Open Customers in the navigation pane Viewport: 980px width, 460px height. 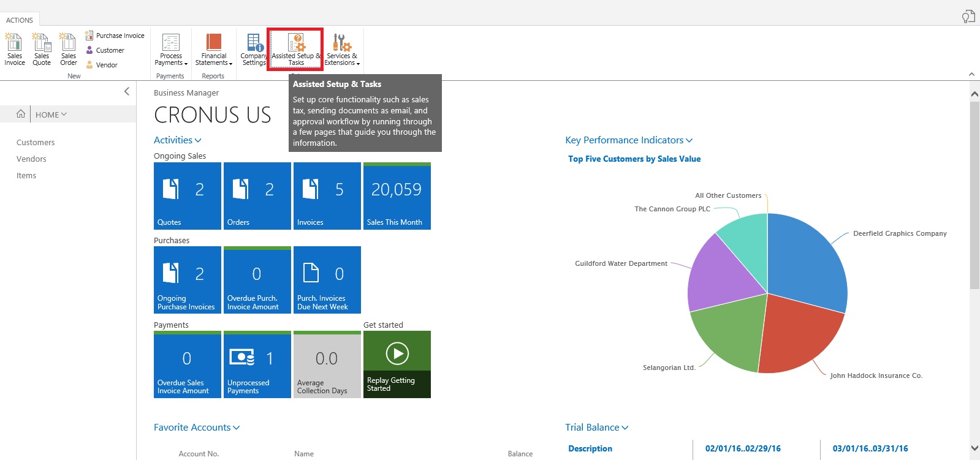pos(36,143)
